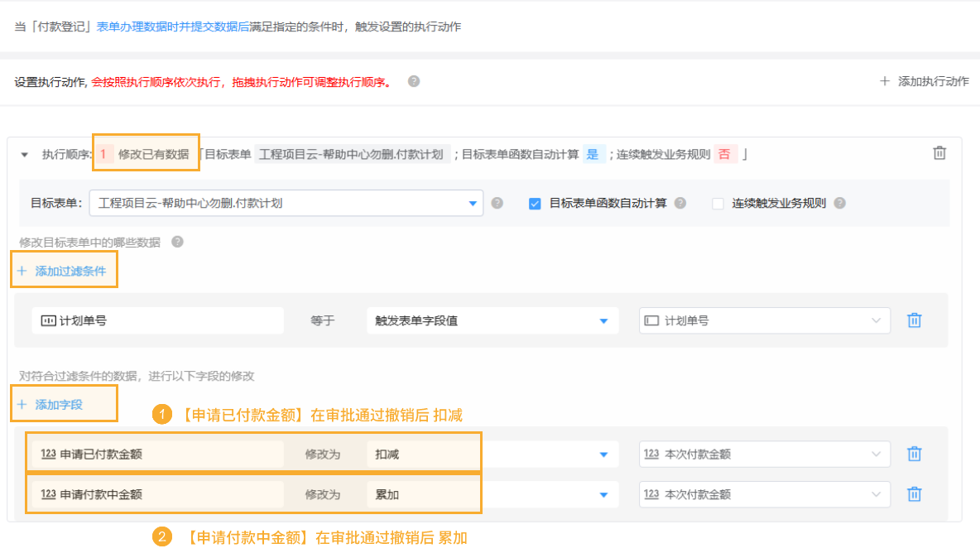Click help icon after 连续触发业务规则
The image size is (980, 558).
click(x=839, y=203)
